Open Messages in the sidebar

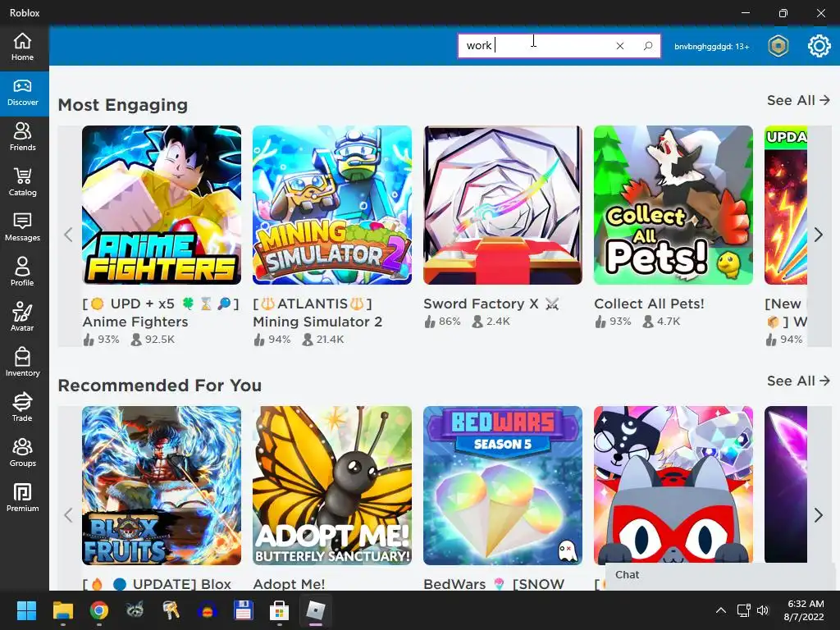click(x=22, y=228)
